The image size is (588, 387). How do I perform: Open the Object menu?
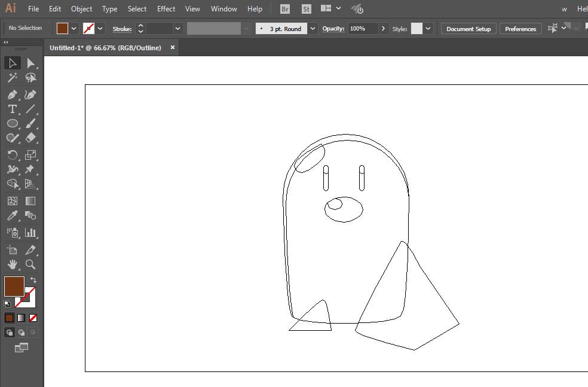point(81,9)
